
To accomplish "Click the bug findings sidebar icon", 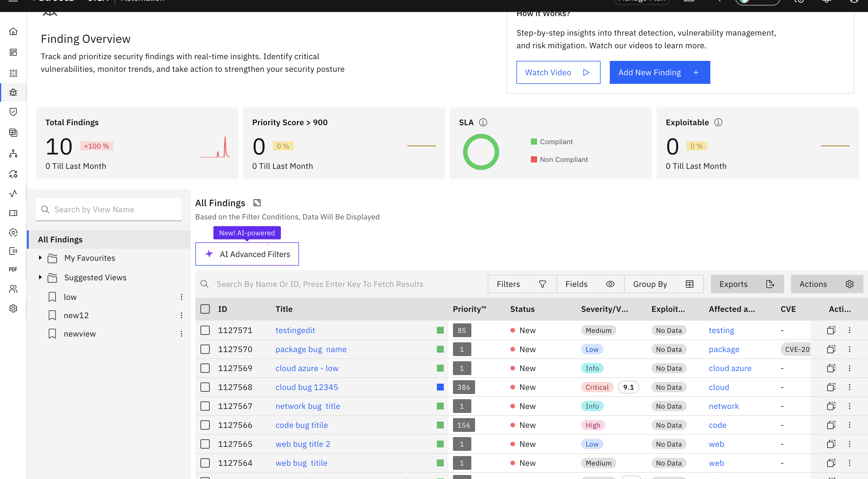I will tap(13, 92).
